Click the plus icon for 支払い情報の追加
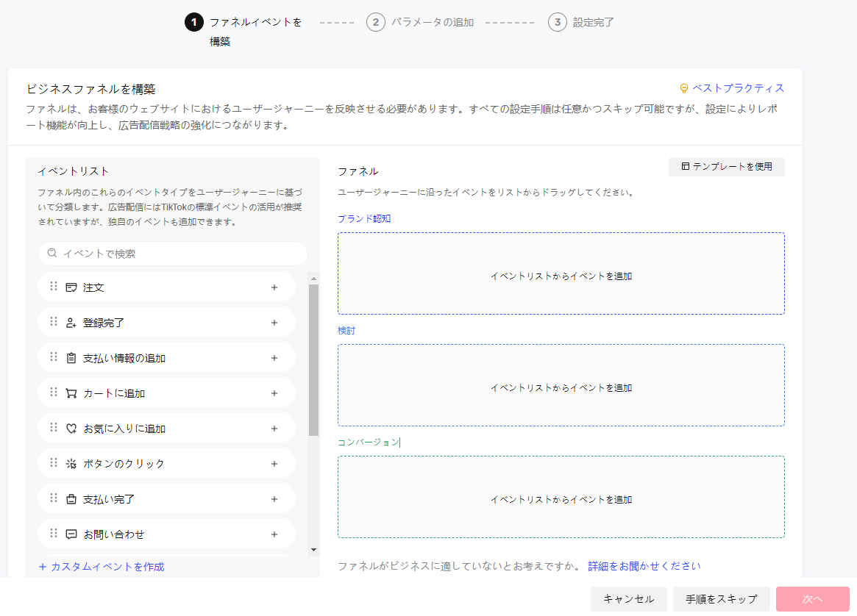 click(x=274, y=358)
